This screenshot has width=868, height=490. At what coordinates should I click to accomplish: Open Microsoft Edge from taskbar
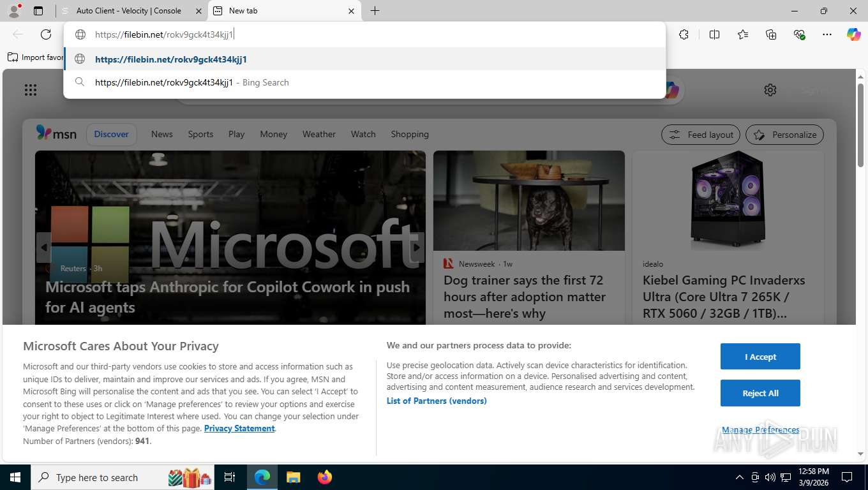tap(262, 477)
